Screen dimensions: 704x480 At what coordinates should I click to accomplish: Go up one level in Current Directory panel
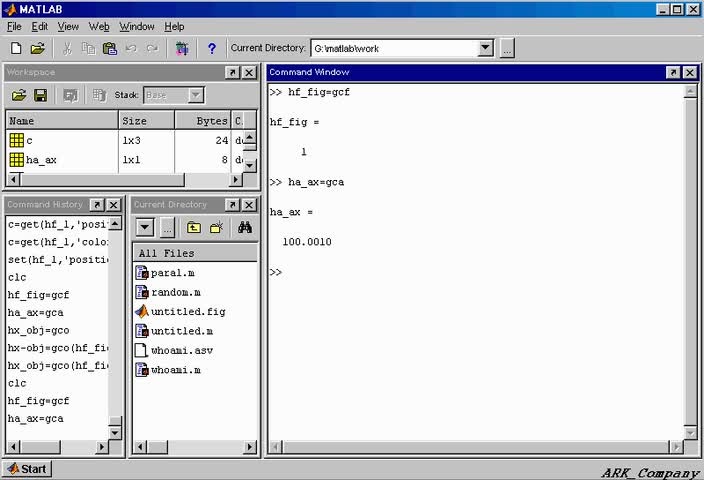pos(194,228)
